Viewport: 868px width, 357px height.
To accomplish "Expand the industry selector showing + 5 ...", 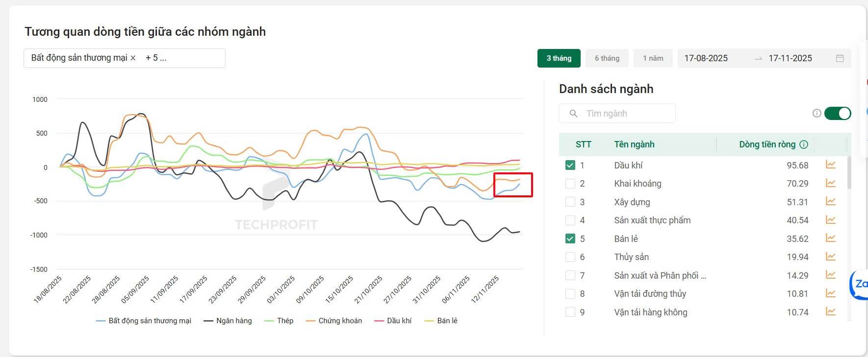I will [x=156, y=58].
